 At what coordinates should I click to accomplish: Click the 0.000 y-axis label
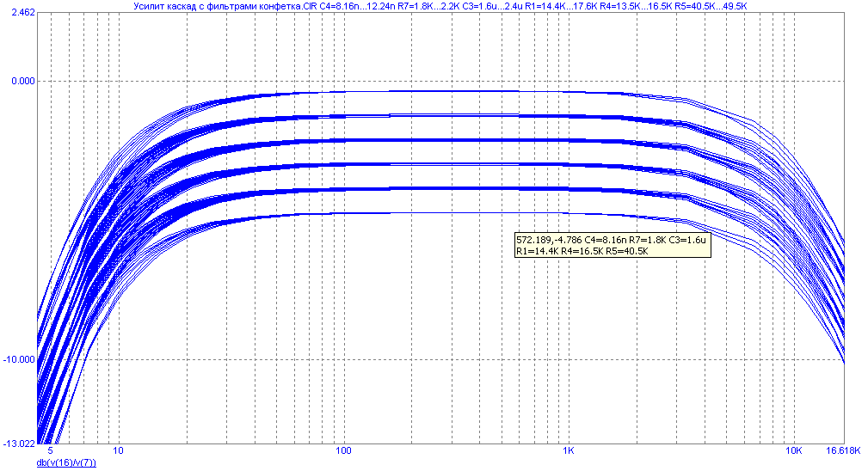point(23,82)
